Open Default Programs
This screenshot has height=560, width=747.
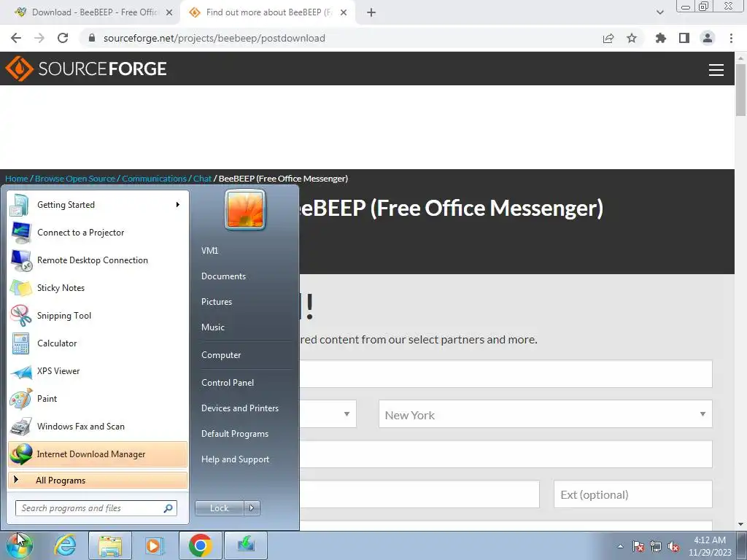(x=235, y=434)
